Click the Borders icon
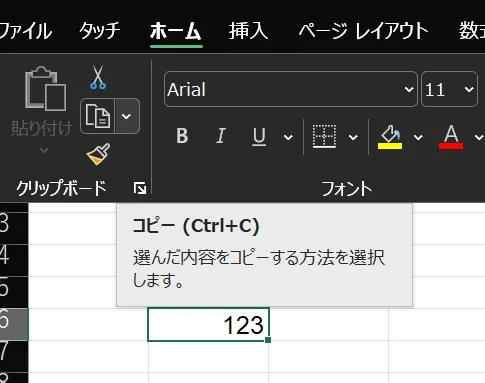This screenshot has height=383, width=485. click(x=324, y=137)
